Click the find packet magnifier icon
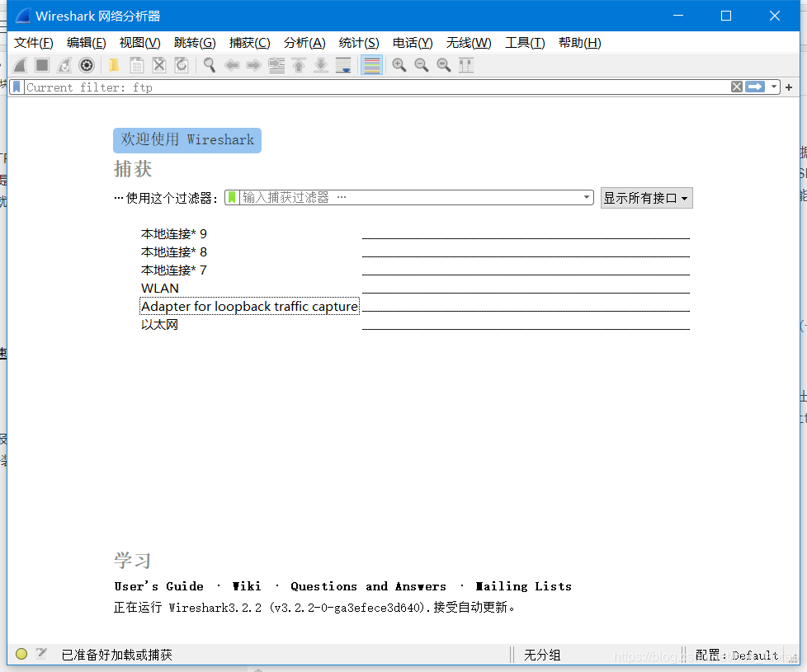This screenshot has height=672, width=807. (x=208, y=64)
